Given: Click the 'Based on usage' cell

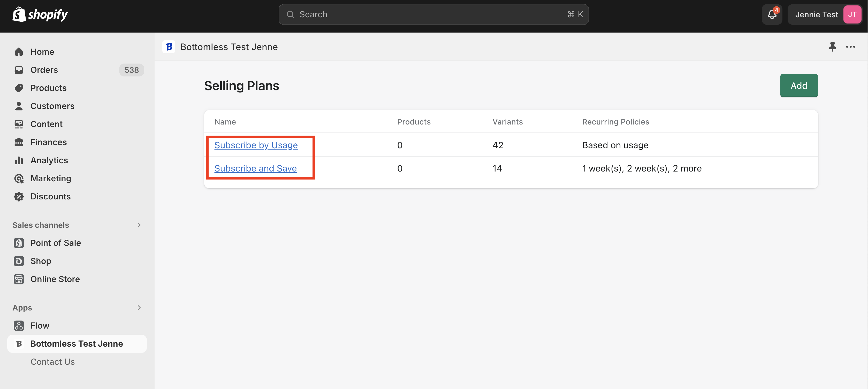Looking at the screenshot, I should pos(615,145).
